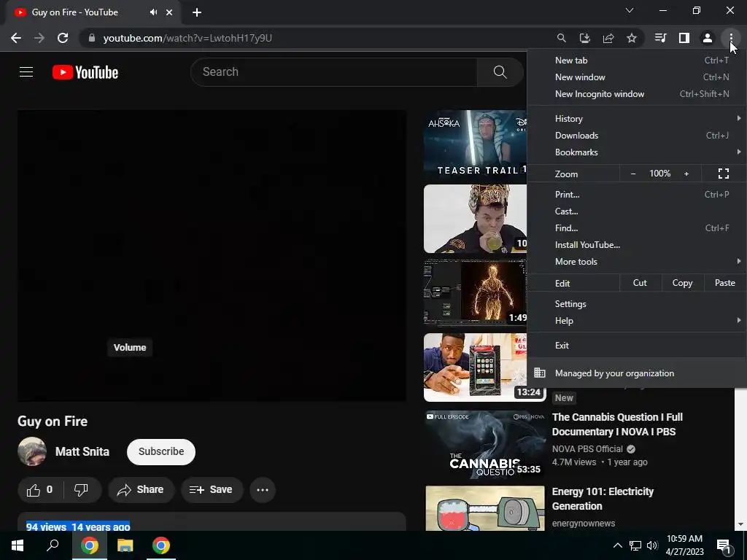
Task: Expand the Help submenu
Action: (x=636, y=321)
